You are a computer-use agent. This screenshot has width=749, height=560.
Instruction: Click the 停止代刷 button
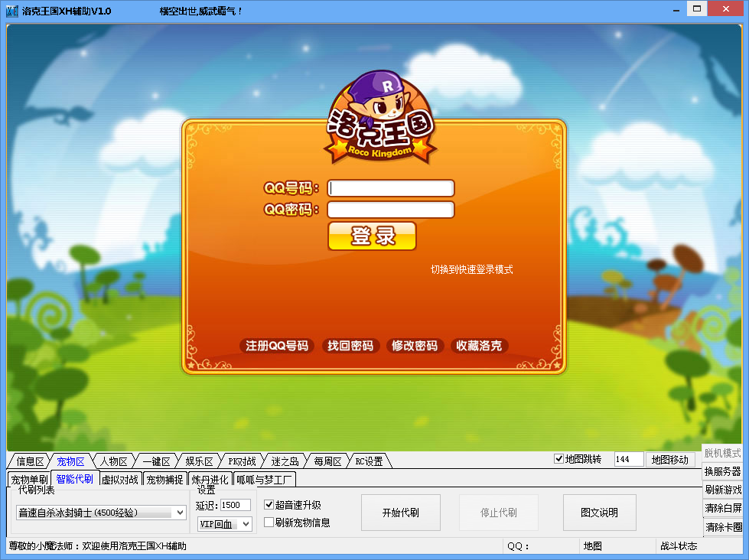499,513
